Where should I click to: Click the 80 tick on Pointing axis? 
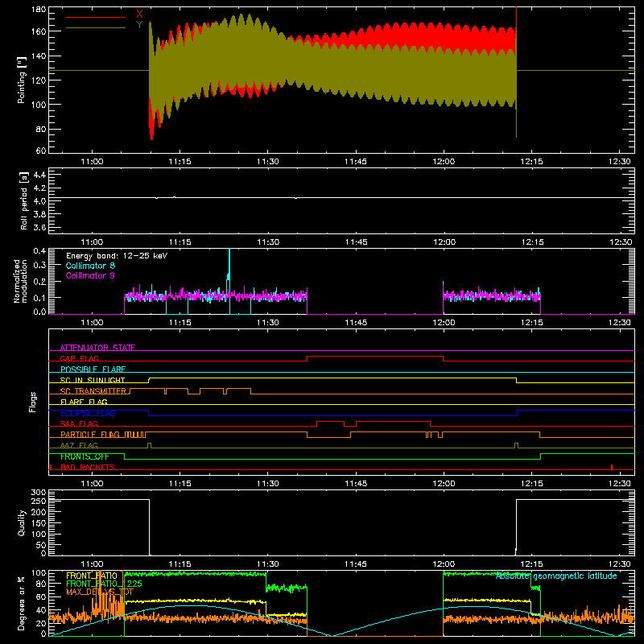click(41, 129)
